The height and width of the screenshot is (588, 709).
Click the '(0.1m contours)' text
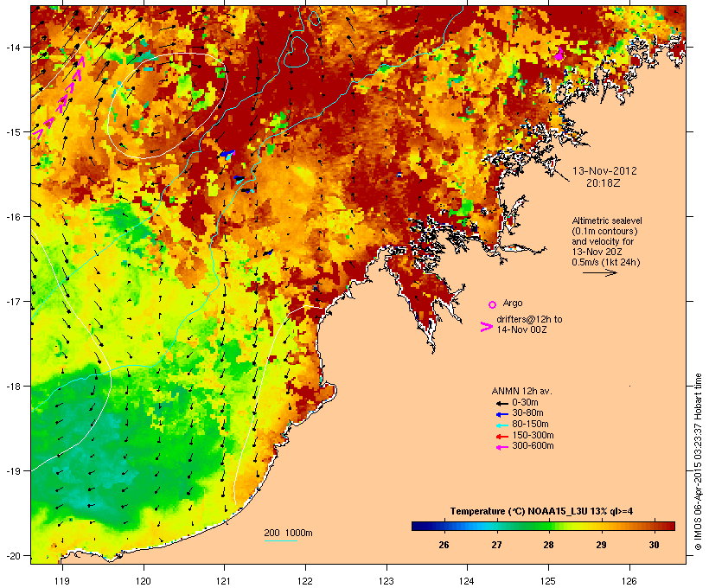[604, 231]
